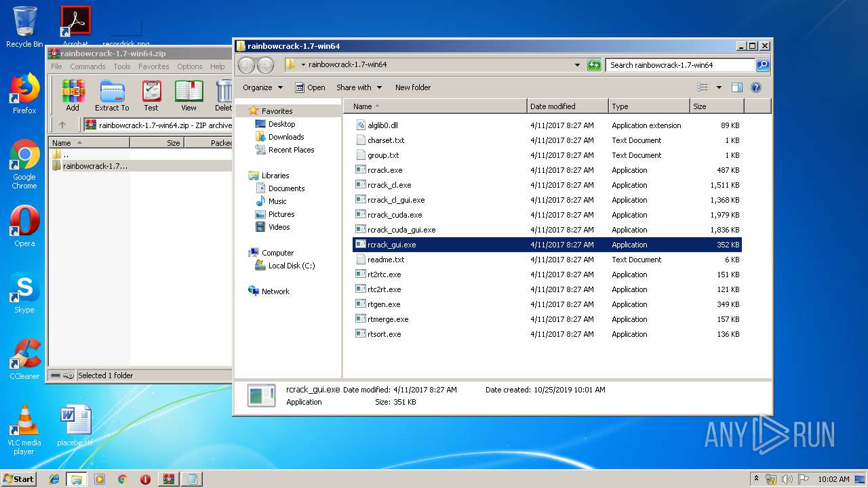Open the Help menu in WinRAR
Screen dimensions: 868x488
point(217,66)
